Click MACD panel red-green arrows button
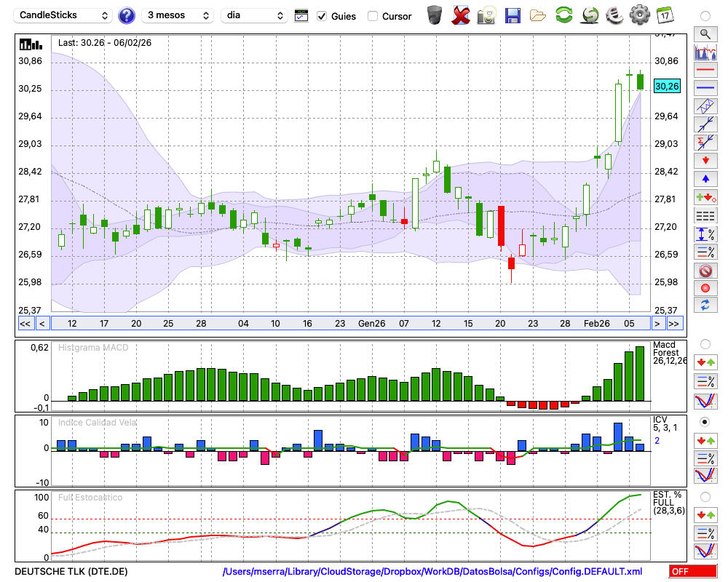Viewport: 728px width, 582px height. tap(705, 362)
